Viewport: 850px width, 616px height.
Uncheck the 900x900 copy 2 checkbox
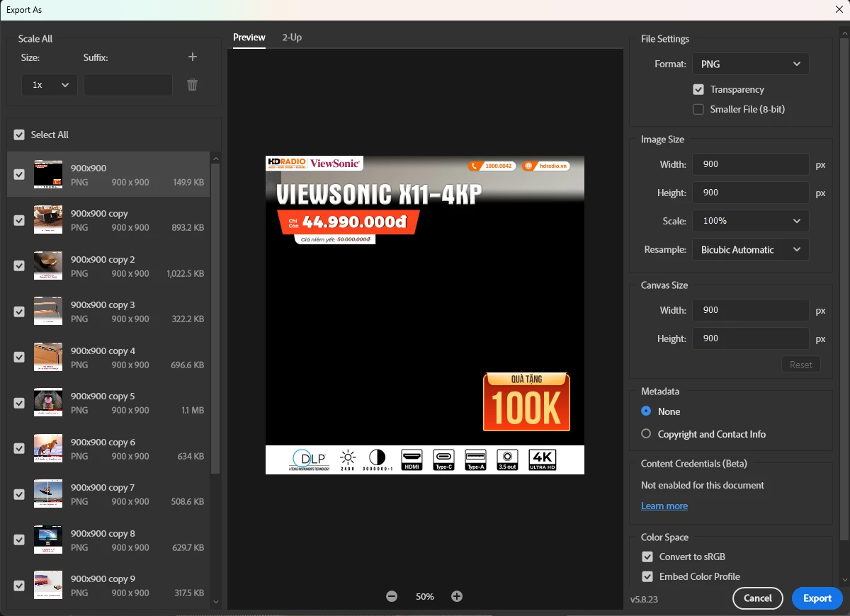[19, 266]
